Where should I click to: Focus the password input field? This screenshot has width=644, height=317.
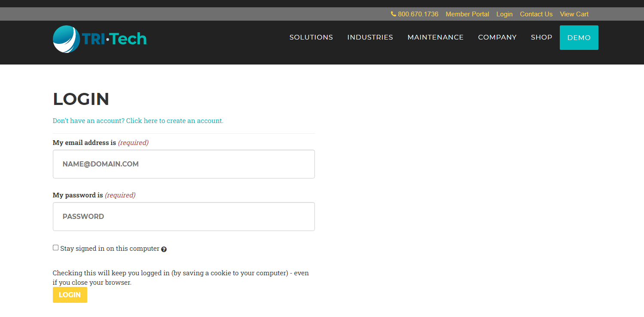pos(184,216)
